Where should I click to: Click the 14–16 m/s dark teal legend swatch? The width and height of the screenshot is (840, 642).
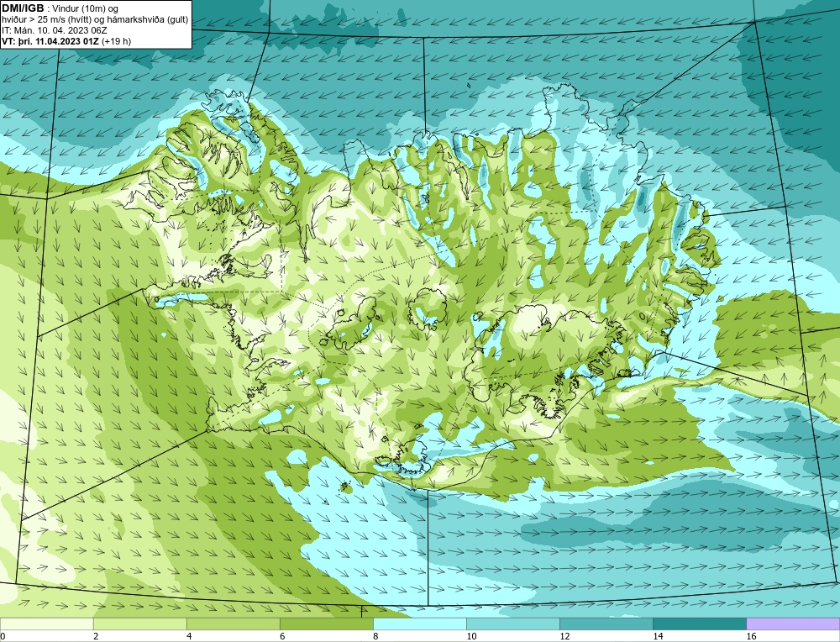pos(699,624)
